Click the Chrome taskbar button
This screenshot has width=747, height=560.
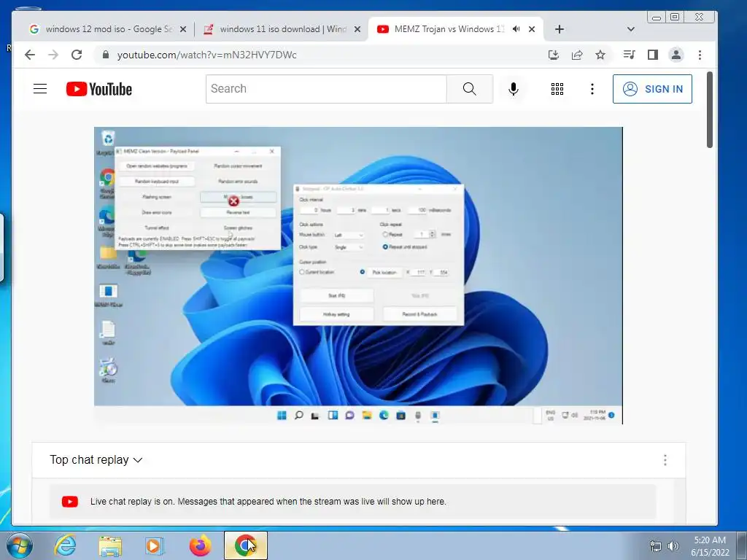pos(245,545)
